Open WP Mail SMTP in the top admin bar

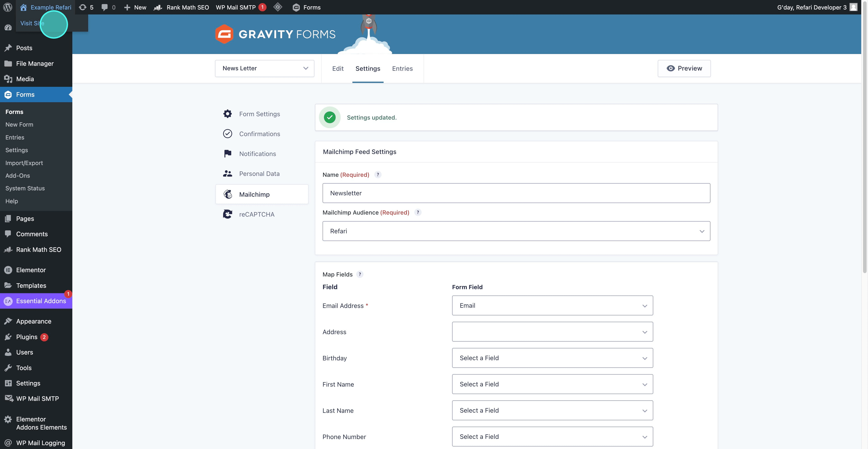pyautogui.click(x=241, y=7)
